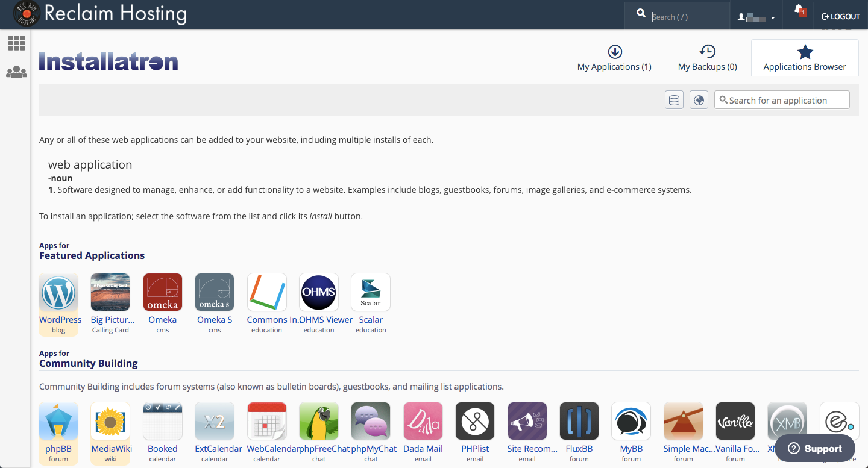This screenshot has width=868, height=468.
Task: Open the cPanel grid home icon
Action: [x=16, y=43]
